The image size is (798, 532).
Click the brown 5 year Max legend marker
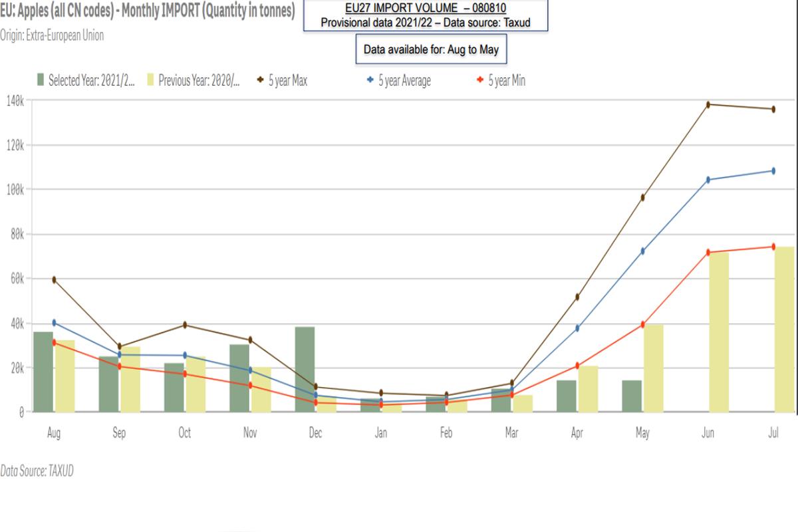coord(261,81)
